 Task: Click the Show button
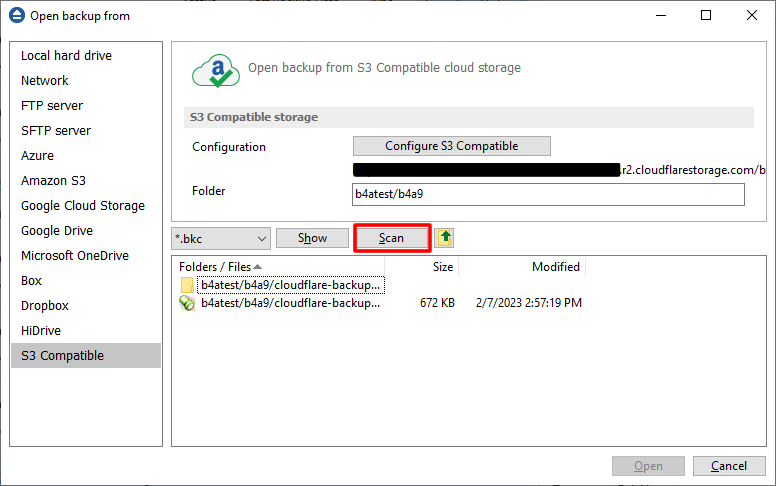312,238
